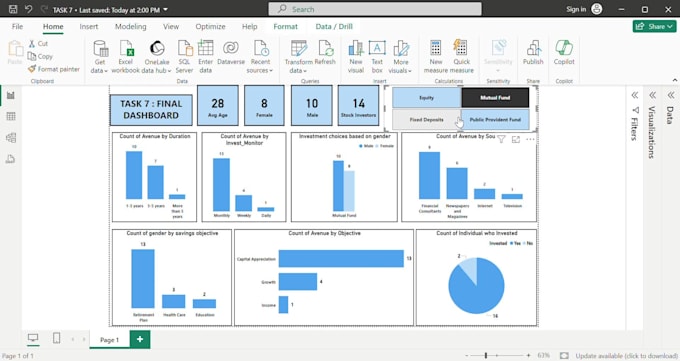Connect to Dataverse
680x361 pixels.
point(231,53)
